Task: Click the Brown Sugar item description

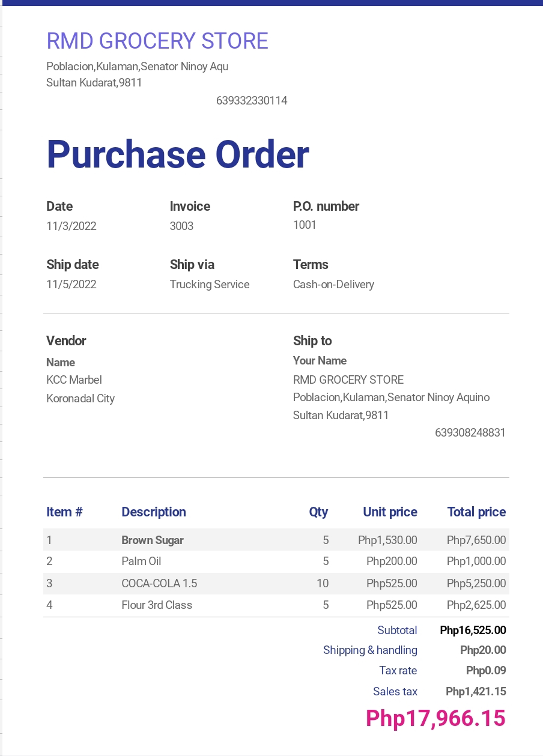Action: click(x=153, y=540)
